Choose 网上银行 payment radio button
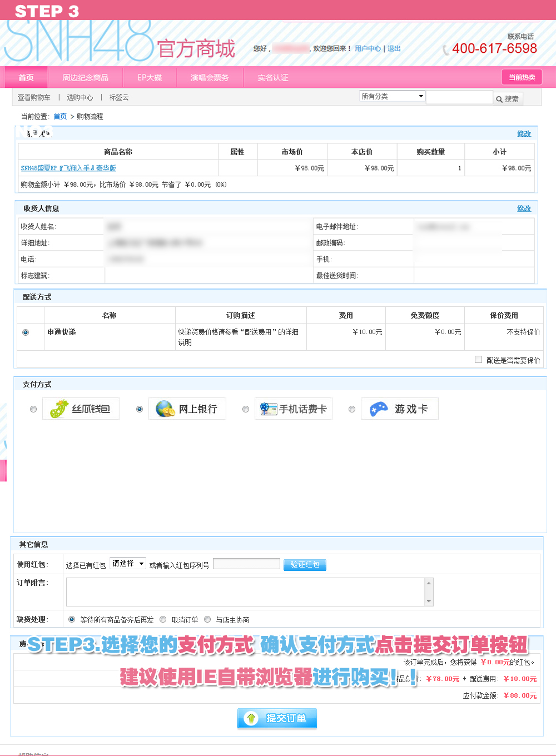The width and height of the screenshot is (556, 756). click(x=140, y=409)
